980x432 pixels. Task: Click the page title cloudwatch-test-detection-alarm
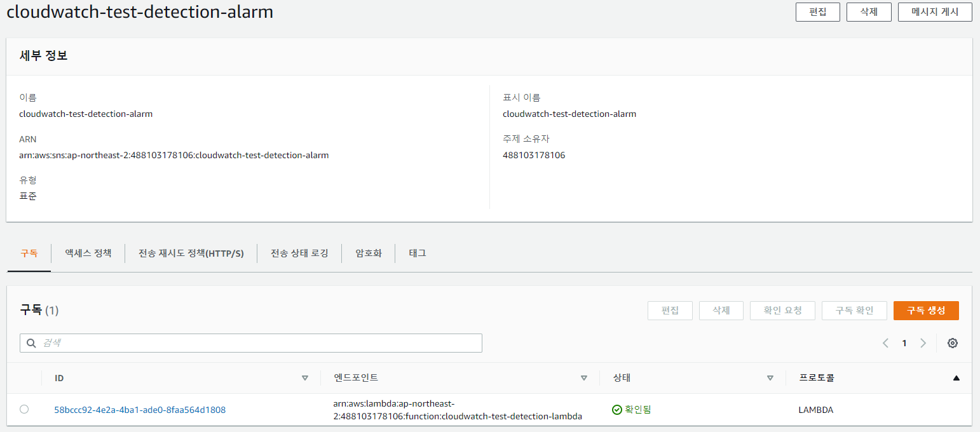coord(140,11)
